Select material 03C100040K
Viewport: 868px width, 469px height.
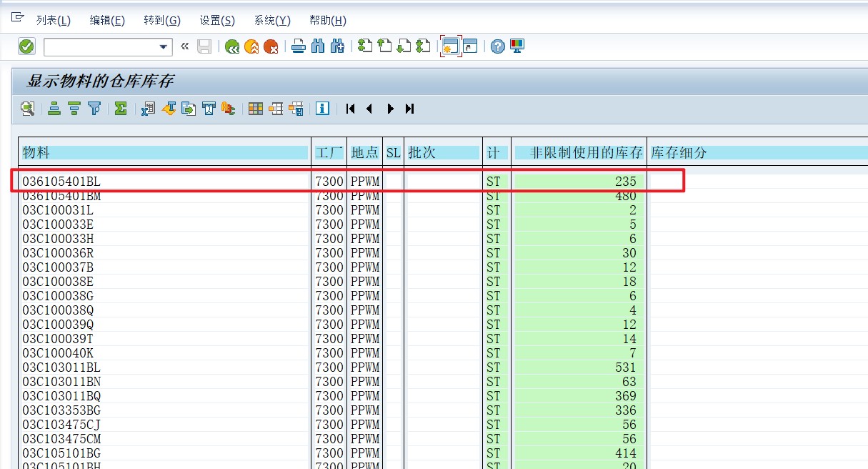(58, 353)
